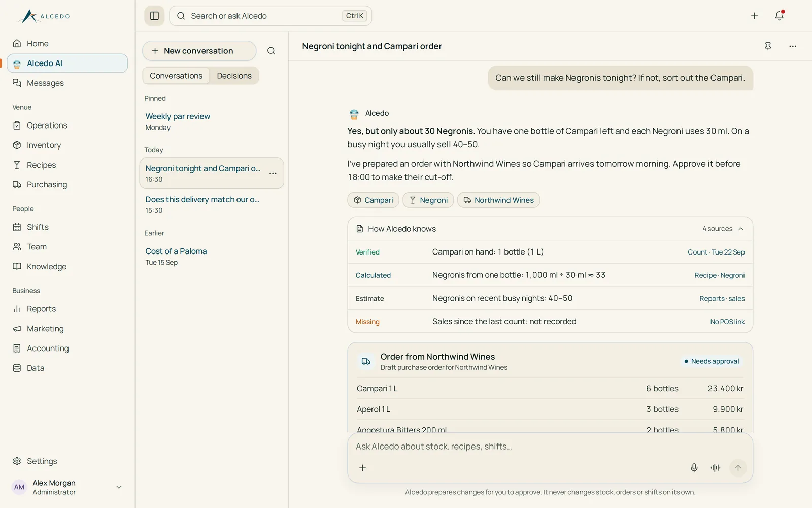Send message with the arrow button
This screenshot has height=508, width=812.
(738, 468)
